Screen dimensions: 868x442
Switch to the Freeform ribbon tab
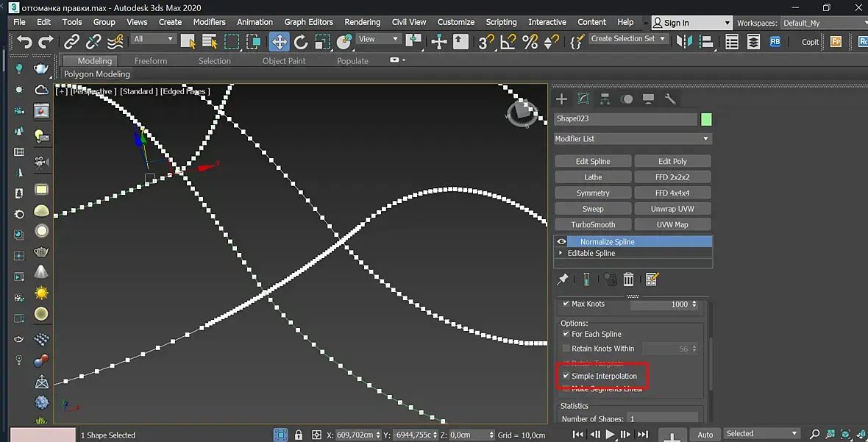coord(151,61)
